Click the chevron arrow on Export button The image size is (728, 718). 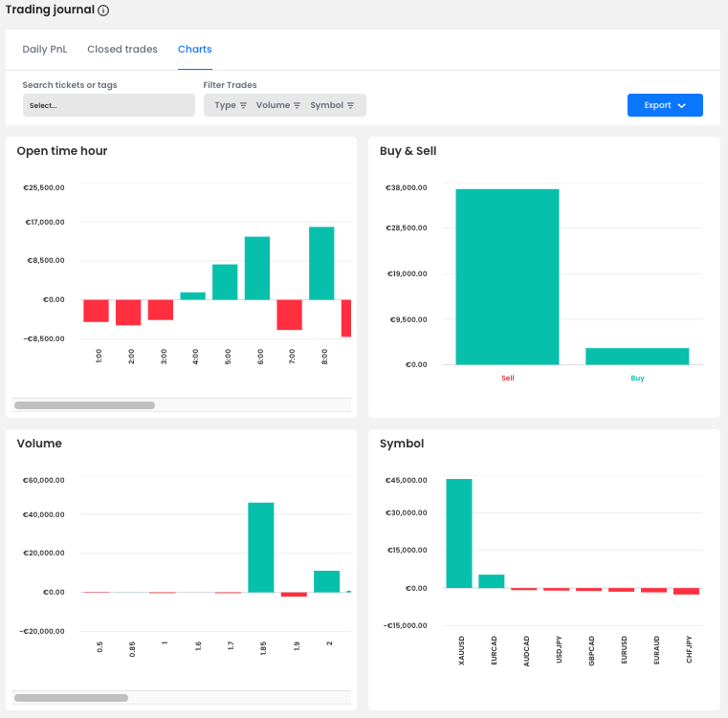click(x=682, y=105)
